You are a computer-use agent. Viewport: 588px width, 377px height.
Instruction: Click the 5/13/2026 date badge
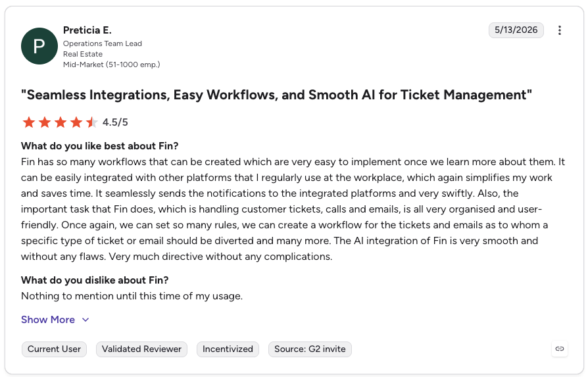point(516,30)
